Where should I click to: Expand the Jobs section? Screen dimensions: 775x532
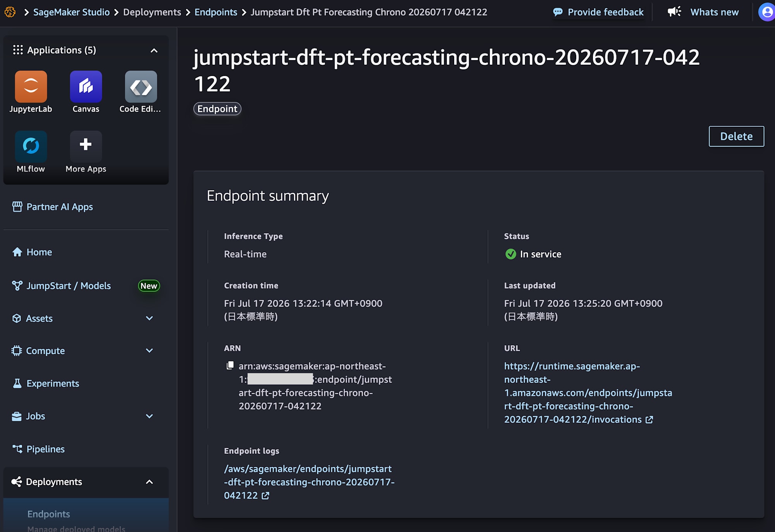pos(149,416)
